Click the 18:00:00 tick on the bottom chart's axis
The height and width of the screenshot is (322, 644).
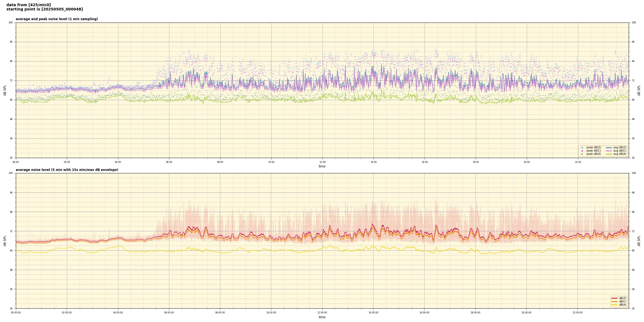[475, 313]
